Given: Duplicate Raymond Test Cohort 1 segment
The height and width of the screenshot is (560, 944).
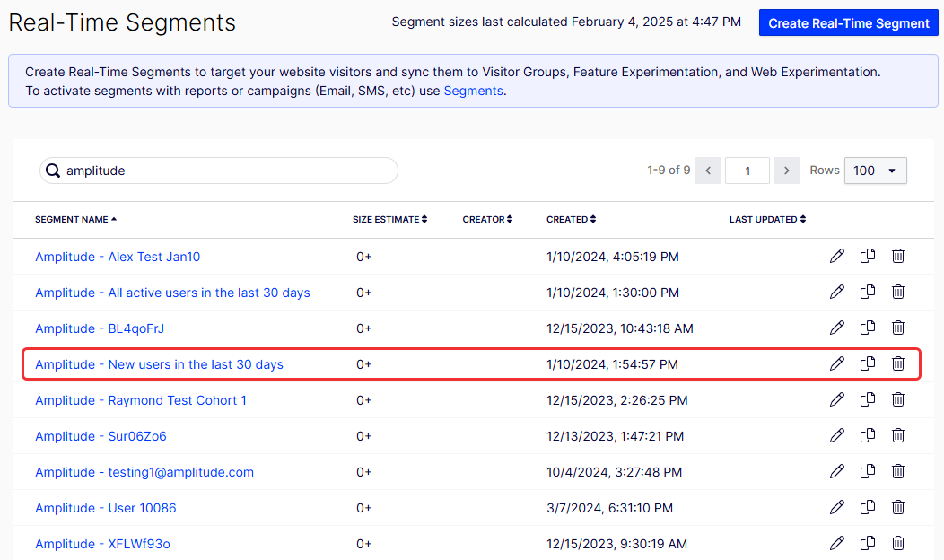Looking at the screenshot, I should tap(868, 400).
